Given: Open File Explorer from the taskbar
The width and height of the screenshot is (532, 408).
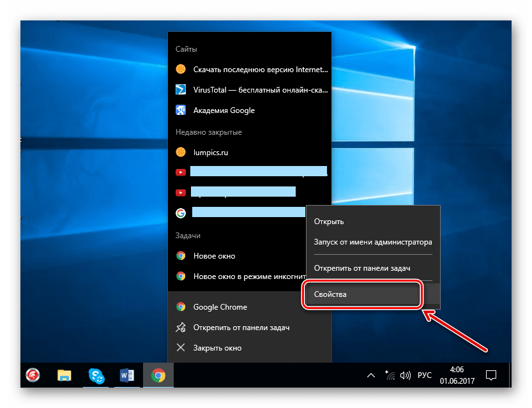Looking at the screenshot, I should coord(64,375).
